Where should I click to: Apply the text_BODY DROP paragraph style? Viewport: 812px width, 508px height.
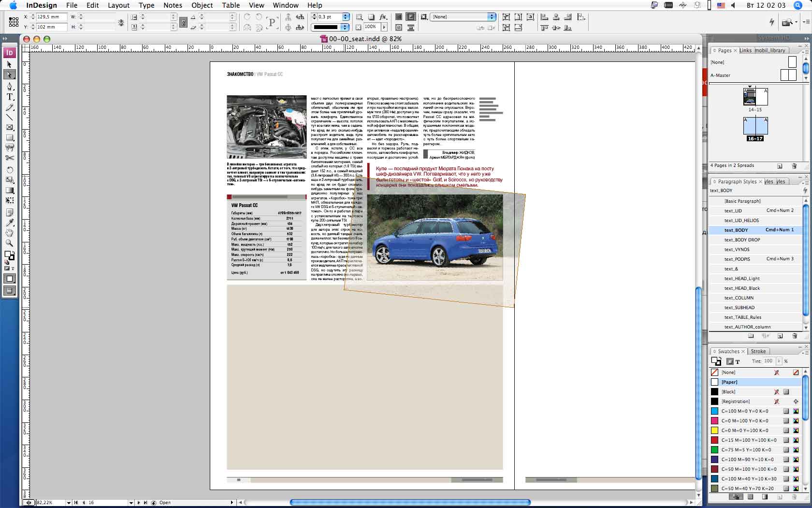755,239
